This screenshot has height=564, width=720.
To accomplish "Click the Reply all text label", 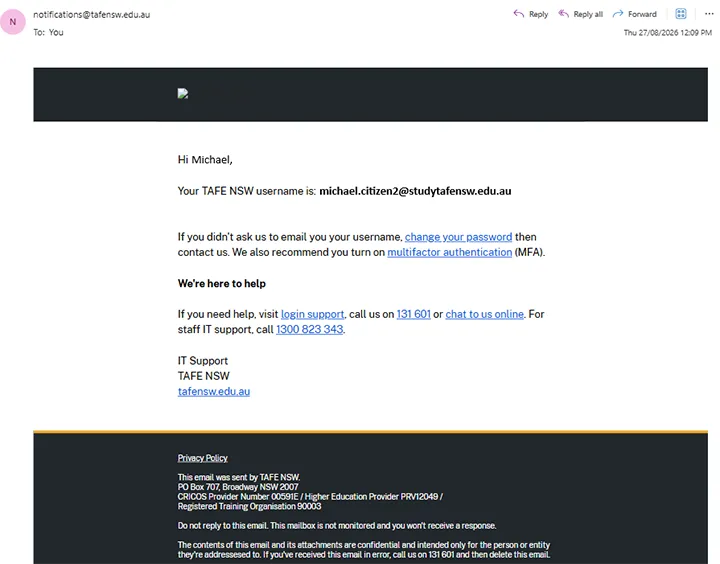I will pyautogui.click(x=588, y=14).
